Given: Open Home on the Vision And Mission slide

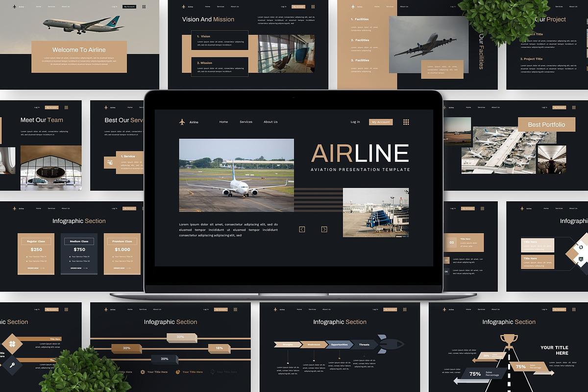Looking at the screenshot, I should (208, 7).
